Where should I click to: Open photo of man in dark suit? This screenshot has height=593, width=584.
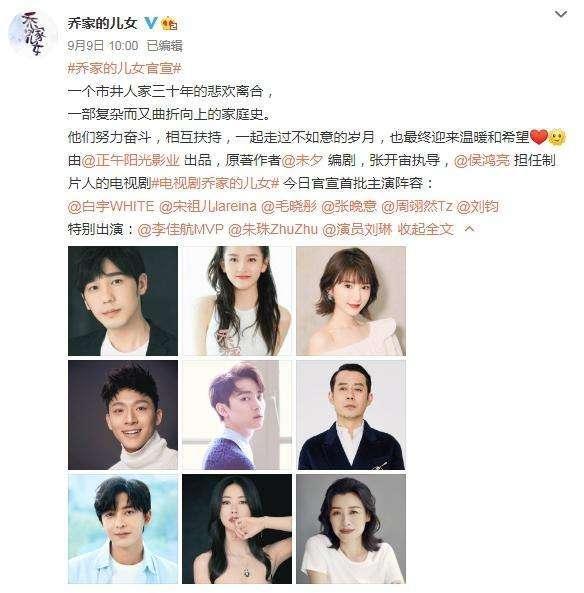[351, 415]
